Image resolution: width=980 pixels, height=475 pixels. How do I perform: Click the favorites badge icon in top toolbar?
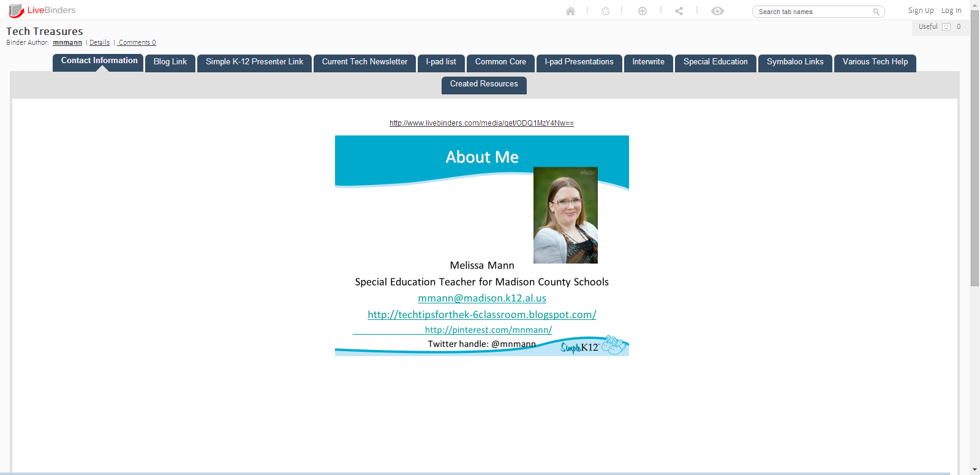606,11
